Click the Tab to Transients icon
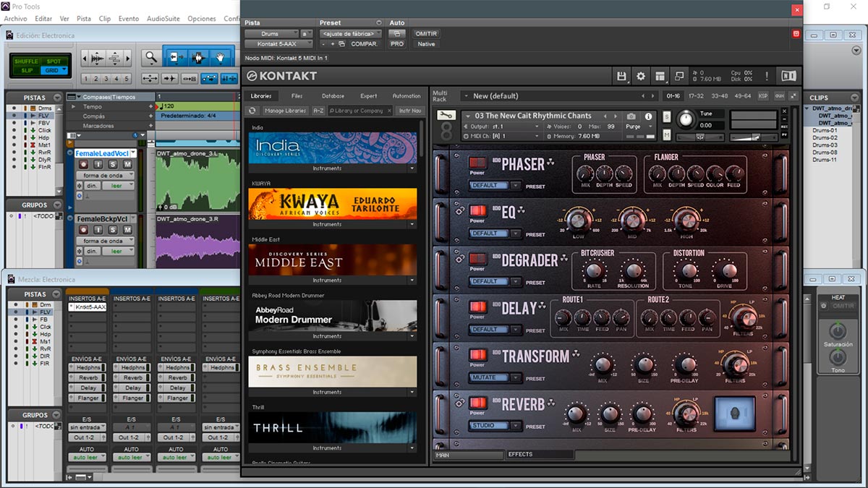868x488 pixels. [169, 79]
